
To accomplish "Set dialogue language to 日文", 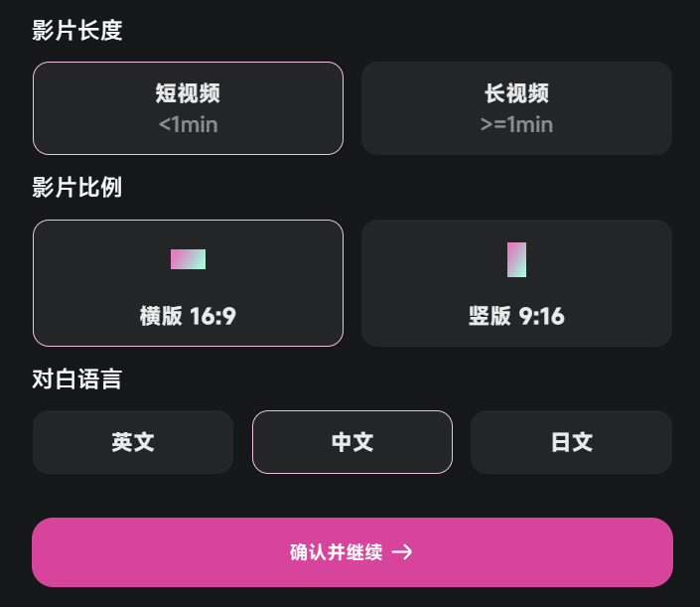I will pyautogui.click(x=571, y=442).
